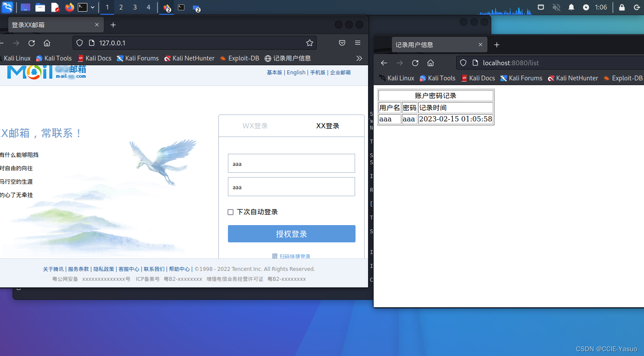Image resolution: width=644 pixels, height=356 pixels.
Task: Switch to the WX登录 tab
Action: [255, 126]
